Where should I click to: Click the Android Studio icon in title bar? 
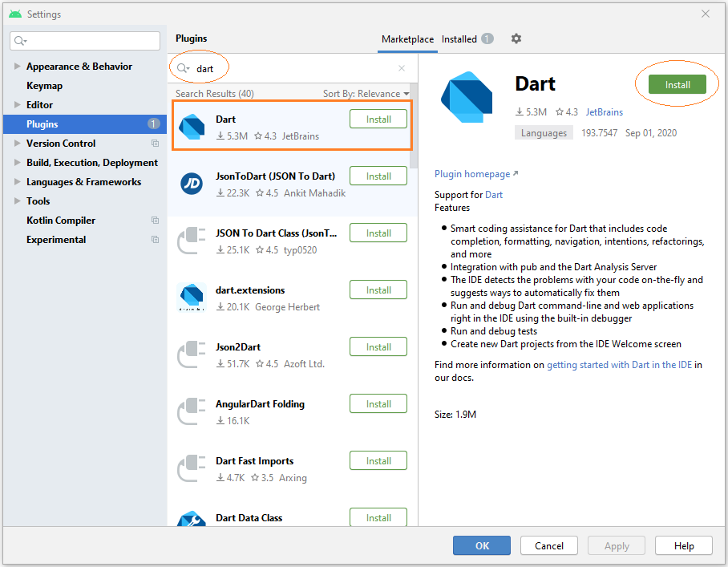15,14
